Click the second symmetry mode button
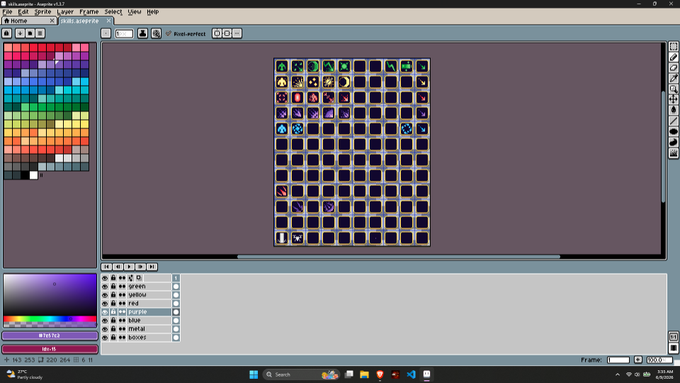The image size is (680, 383). coord(227,33)
